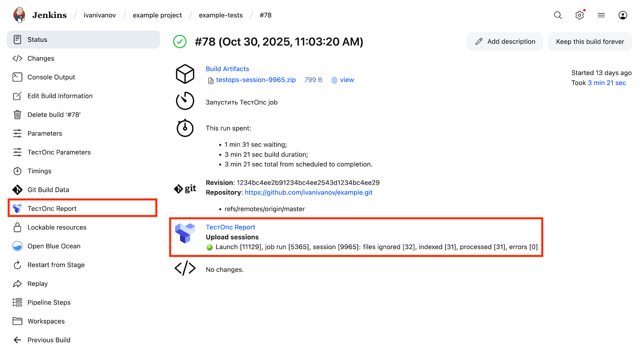The width and height of the screenshot is (644, 362).
Task: Click Keep this build forever button
Action: click(590, 41)
